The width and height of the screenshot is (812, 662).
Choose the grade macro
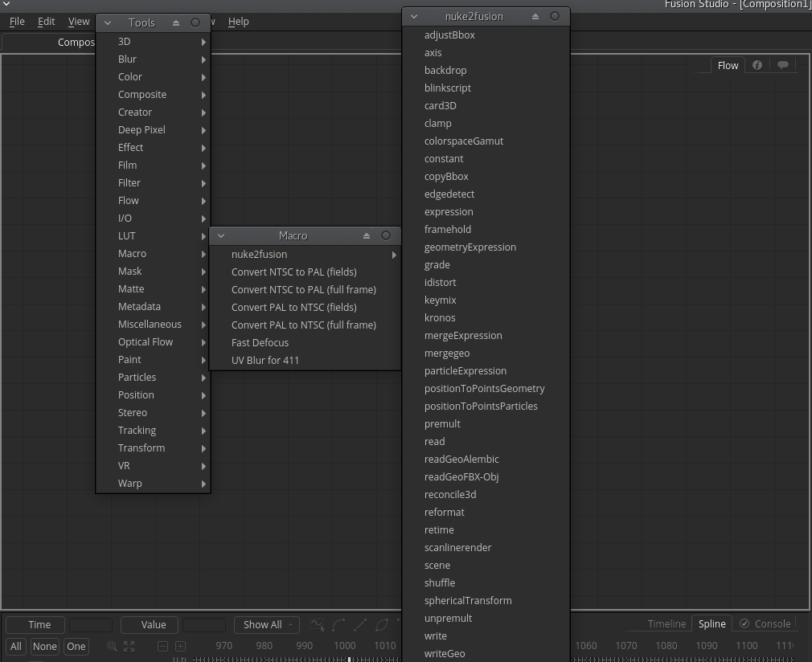(486, 265)
